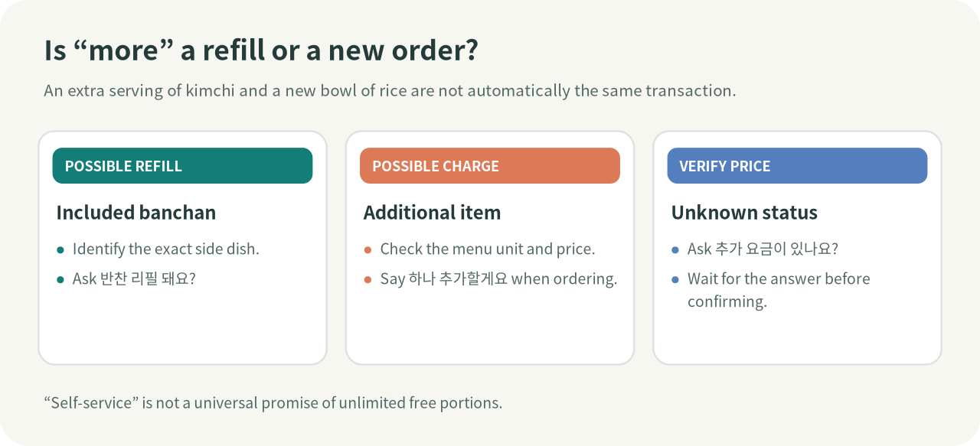Screen dimensions: 980x446
Task: Click teal bullet beside Ask 반찬 리필 돼요
Action: 60,280
